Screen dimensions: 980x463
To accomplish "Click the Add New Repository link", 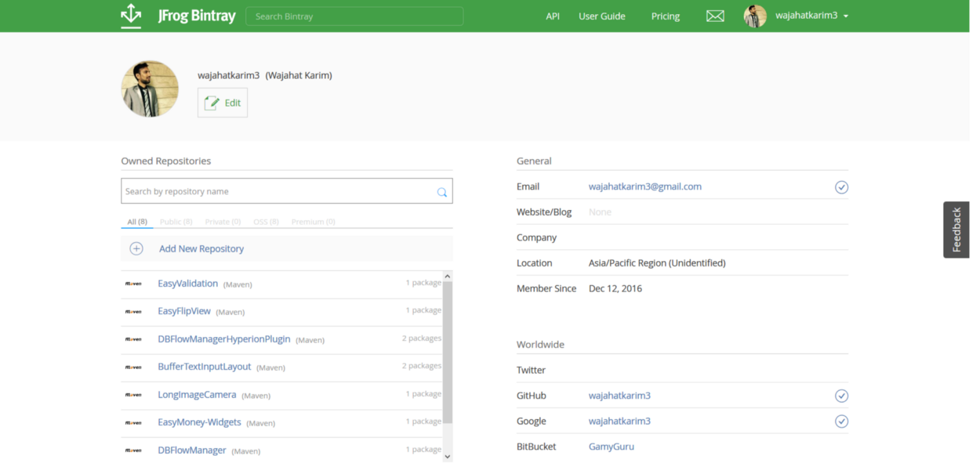I will (x=201, y=248).
